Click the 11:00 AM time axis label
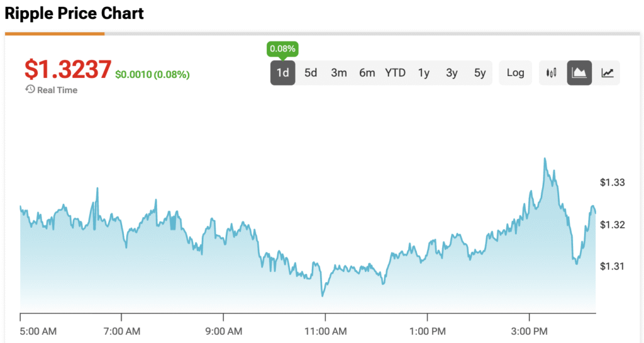 [325, 331]
